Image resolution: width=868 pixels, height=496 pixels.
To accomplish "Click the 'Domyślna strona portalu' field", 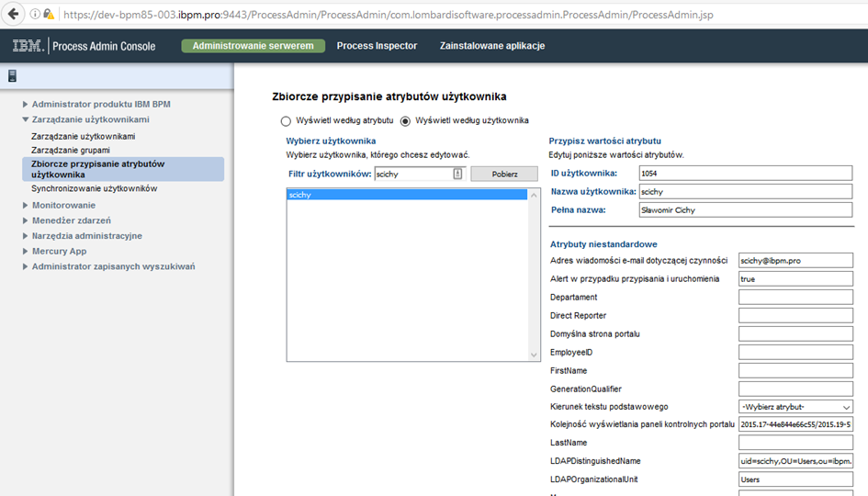I will coord(795,333).
